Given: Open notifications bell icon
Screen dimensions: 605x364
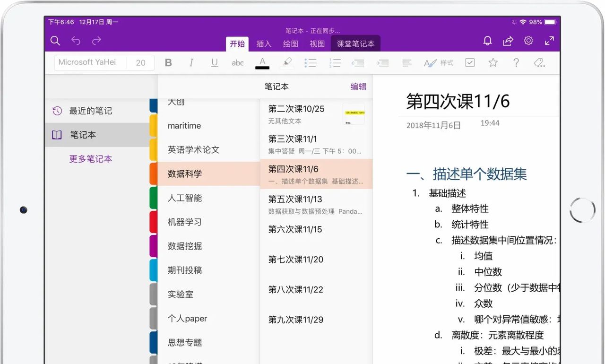Looking at the screenshot, I should pos(487,41).
